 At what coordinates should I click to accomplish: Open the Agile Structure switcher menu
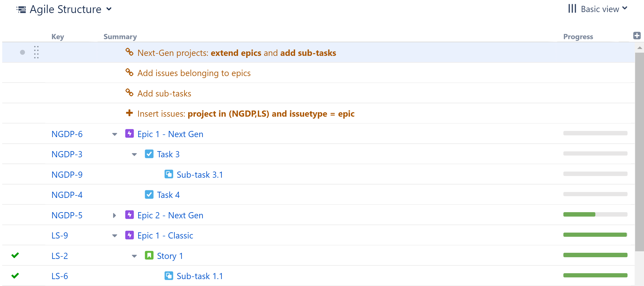coord(109,9)
